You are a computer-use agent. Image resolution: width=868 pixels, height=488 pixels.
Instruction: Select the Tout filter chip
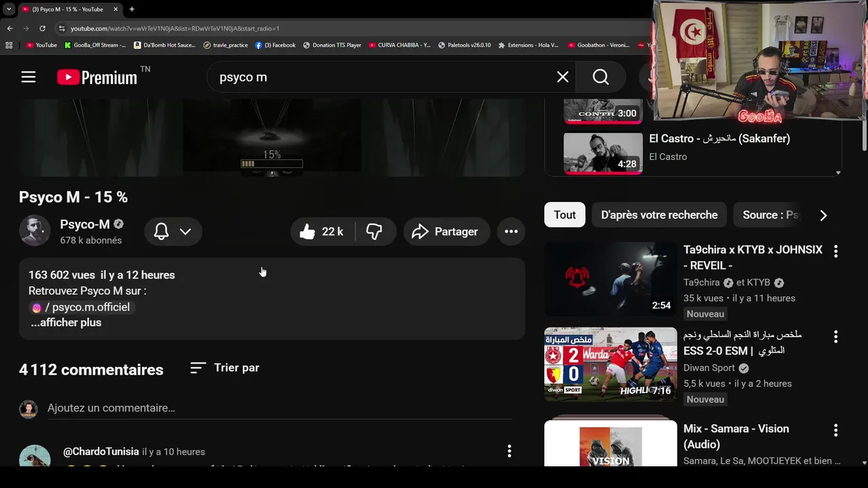pyautogui.click(x=565, y=215)
